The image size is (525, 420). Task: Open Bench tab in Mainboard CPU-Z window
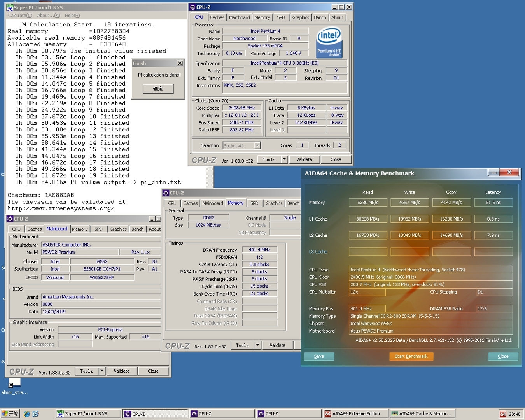tap(137, 229)
